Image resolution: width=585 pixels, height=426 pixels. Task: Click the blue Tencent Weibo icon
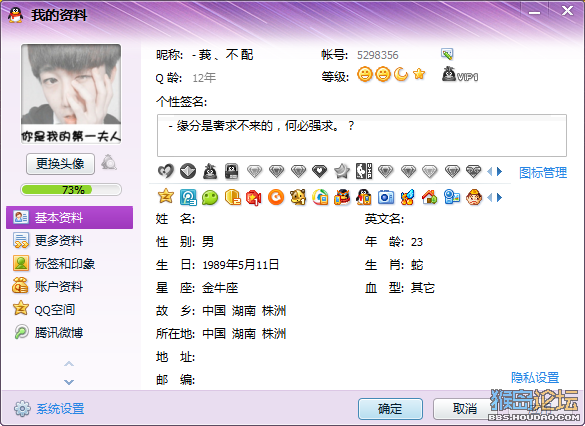188,197
